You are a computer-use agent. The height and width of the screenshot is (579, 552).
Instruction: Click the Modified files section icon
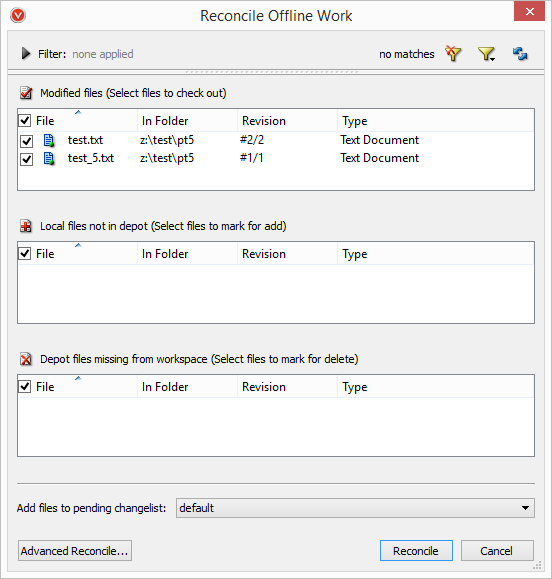tap(26, 93)
